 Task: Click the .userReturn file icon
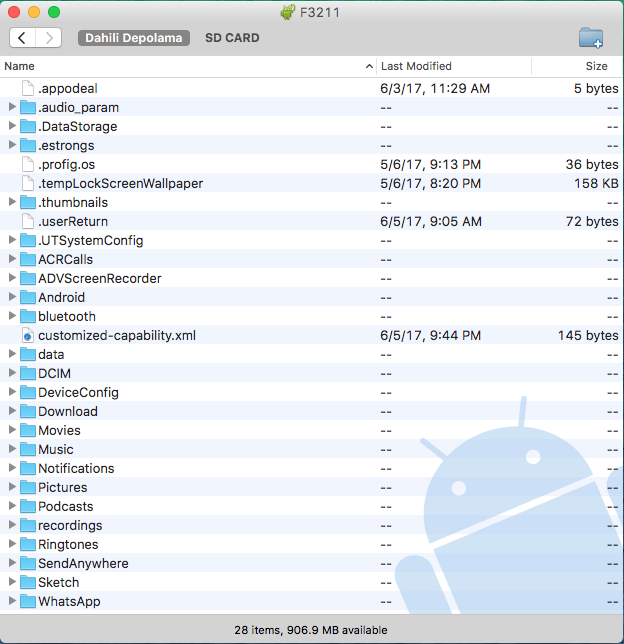click(28, 221)
